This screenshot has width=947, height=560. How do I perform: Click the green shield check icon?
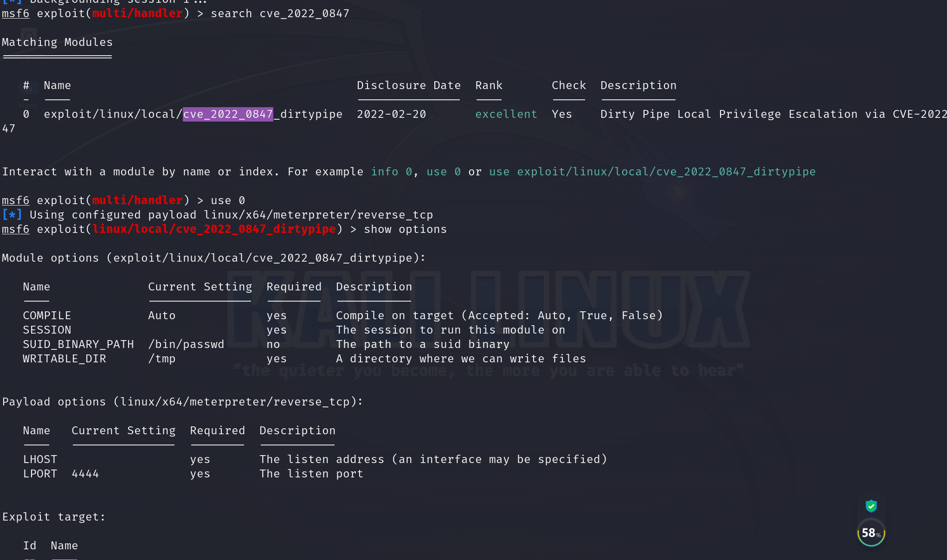point(871,506)
